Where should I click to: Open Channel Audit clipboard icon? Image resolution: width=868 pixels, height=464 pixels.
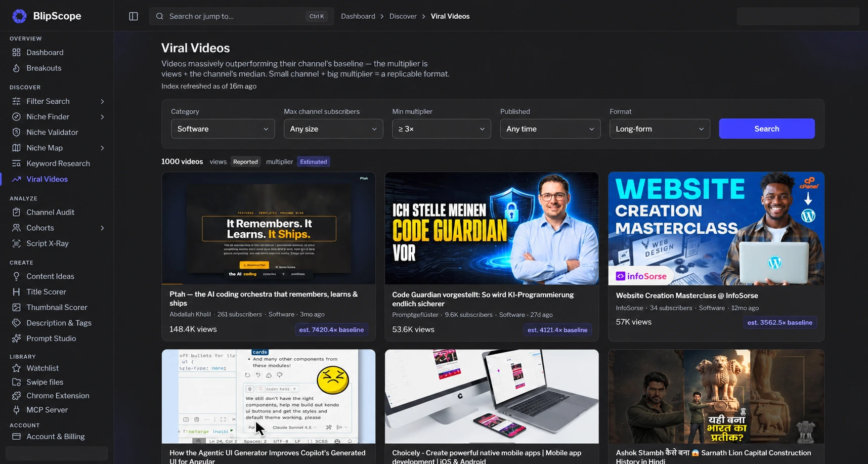coord(16,212)
